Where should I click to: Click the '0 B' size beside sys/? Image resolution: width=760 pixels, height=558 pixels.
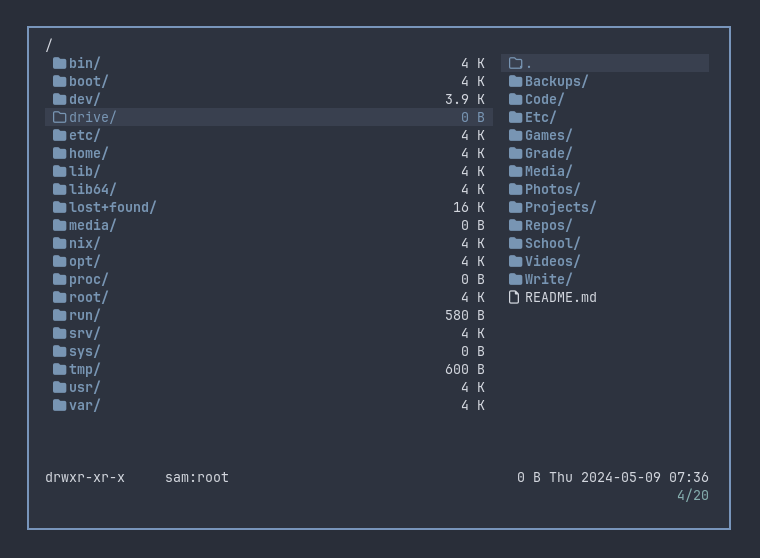coord(473,351)
